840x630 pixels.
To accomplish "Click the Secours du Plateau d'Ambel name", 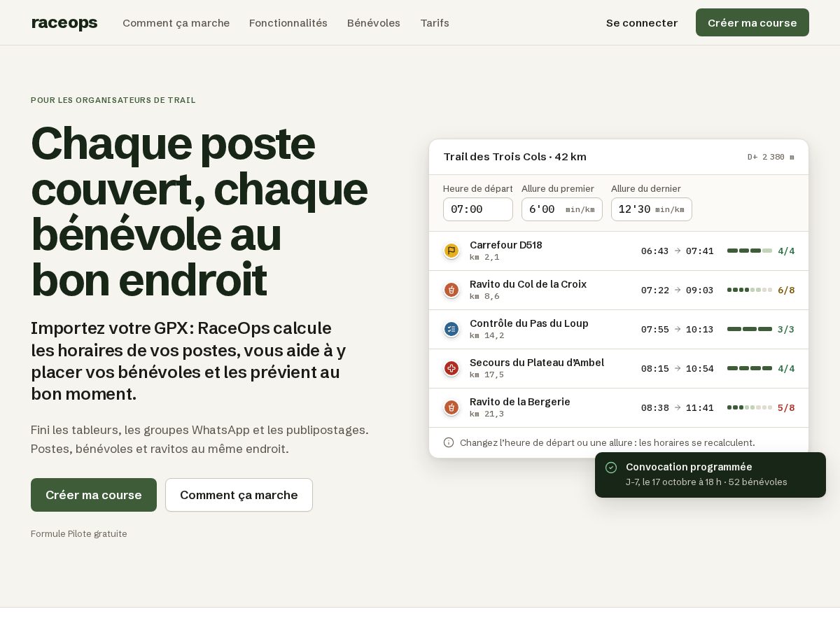I will tap(537, 363).
